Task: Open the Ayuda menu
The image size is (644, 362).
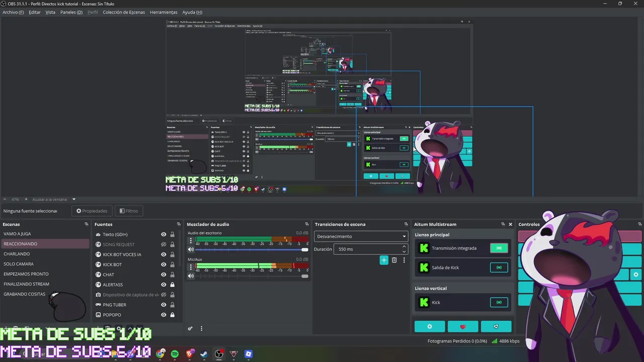Action: click(192, 12)
